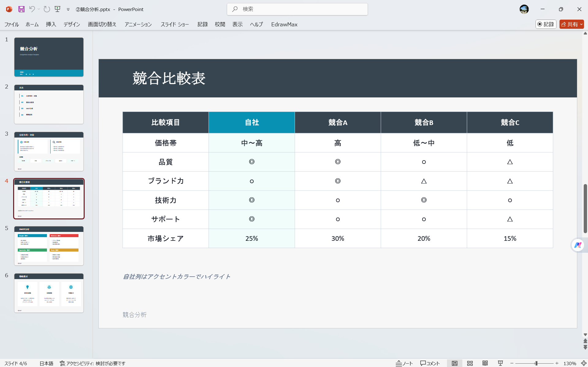This screenshot has width=588, height=367.
Task: Redo the last action
Action: (47, 9)
